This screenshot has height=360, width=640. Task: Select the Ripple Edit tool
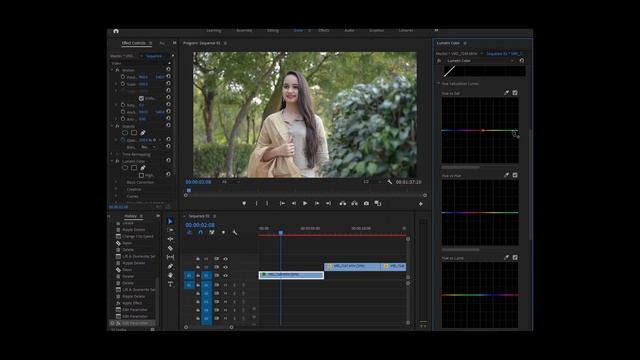pyautogui.click(x=170, y=239)
